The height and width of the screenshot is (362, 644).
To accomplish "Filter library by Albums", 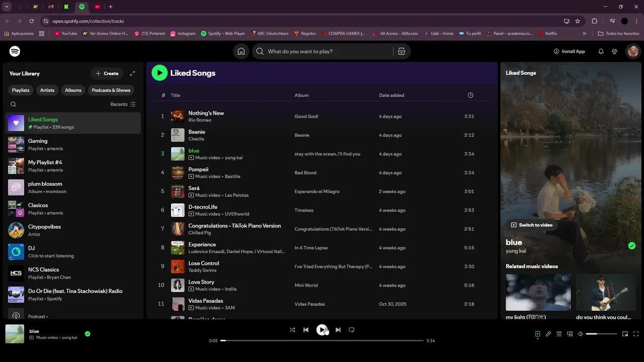I will 73,90.
